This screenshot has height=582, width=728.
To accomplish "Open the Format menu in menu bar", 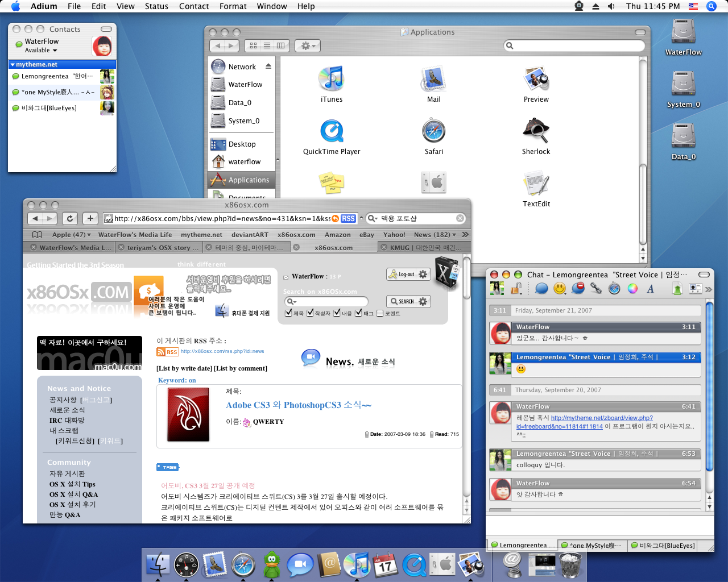I will pyautogui.click(x=233, y=6).
